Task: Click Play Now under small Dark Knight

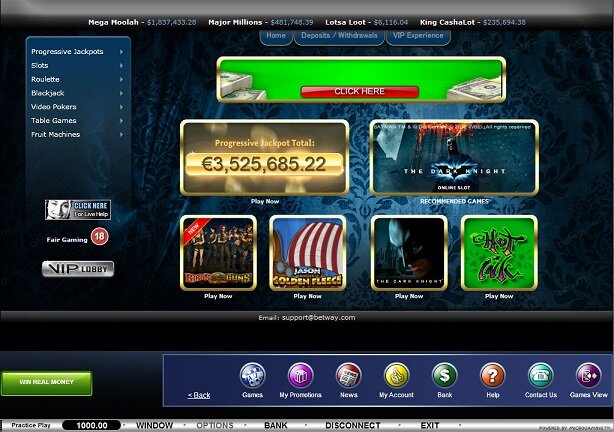Action: (x=409, y=296)
